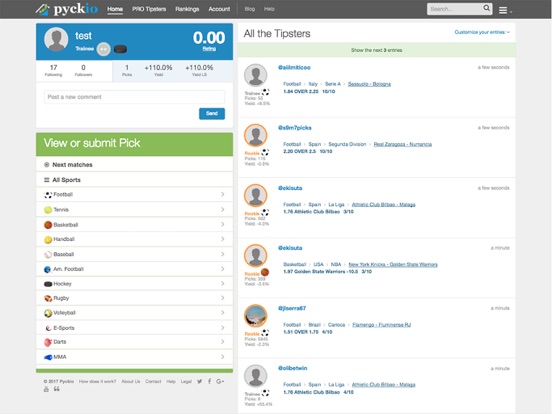Open the Blog link in header
Viewport: 552px width, 414px height.
tap(250, 9)
